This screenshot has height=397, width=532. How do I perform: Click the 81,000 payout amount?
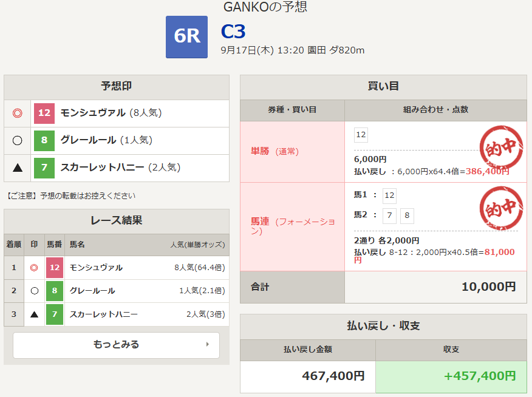click(x=499, y=253)
